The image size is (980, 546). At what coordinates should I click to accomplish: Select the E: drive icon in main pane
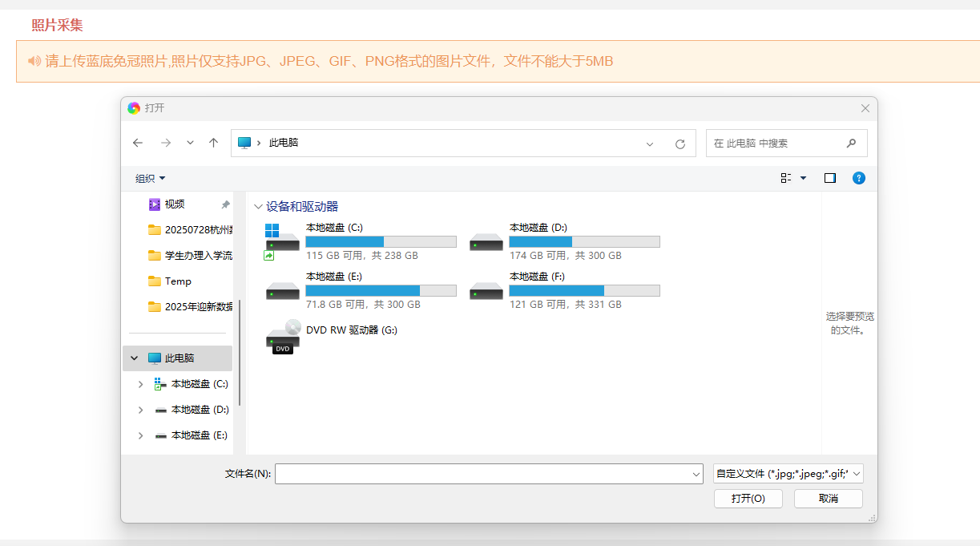[282, 290]
